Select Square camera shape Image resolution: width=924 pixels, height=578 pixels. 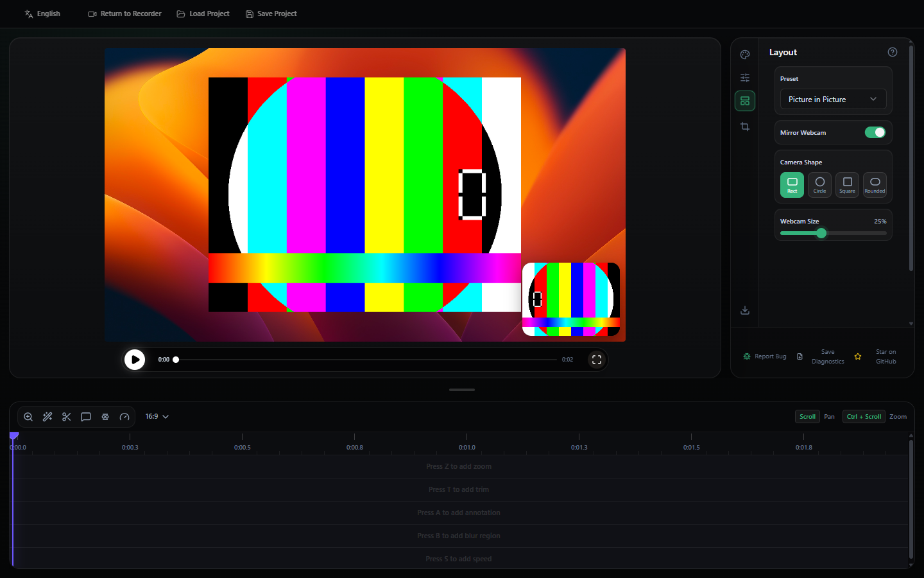848,185
